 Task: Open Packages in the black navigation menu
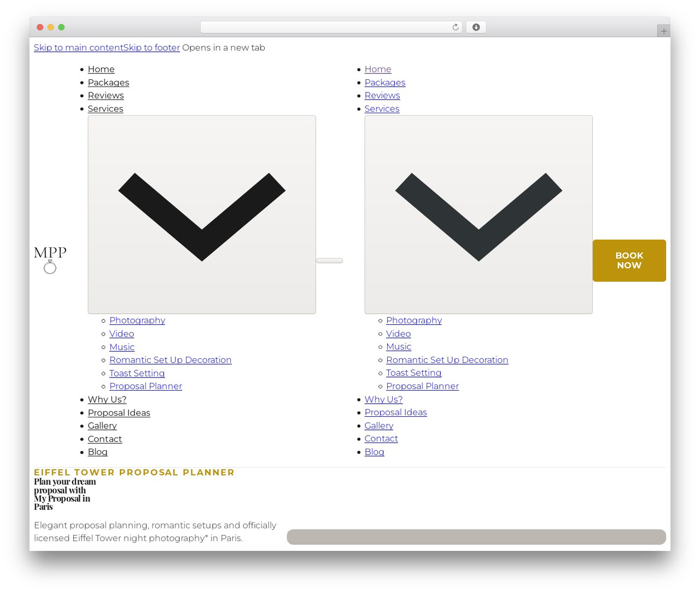108,82
